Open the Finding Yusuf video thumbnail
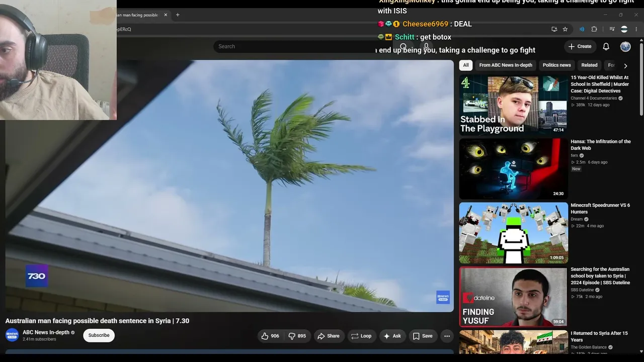 [x=513, y=297]
